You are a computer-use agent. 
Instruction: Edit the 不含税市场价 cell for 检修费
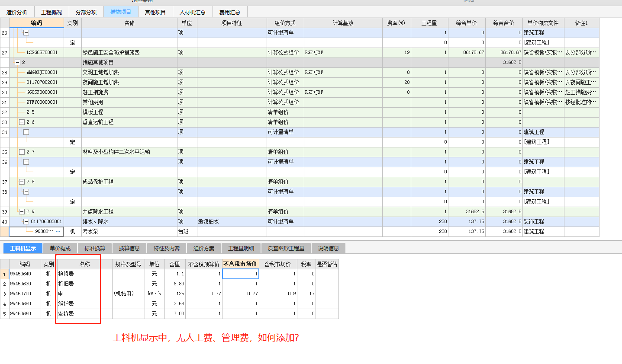click(241, 274)
